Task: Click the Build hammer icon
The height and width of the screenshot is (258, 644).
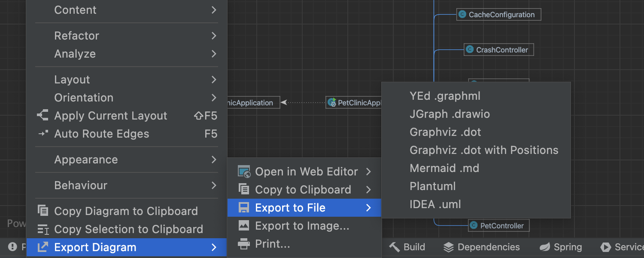Action: point(394,247)
